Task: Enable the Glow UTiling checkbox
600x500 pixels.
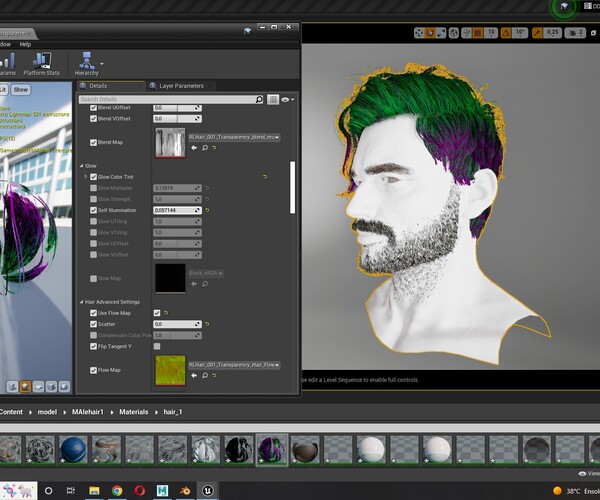Action: [x=93, y=221]
